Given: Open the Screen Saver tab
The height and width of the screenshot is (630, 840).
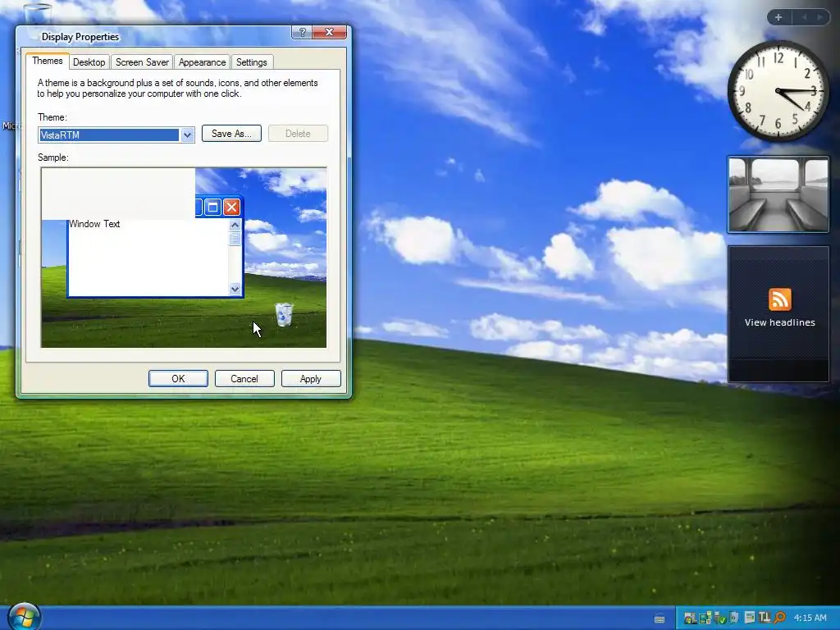Looking at the screenshot, I should click(x=142, y=62).
